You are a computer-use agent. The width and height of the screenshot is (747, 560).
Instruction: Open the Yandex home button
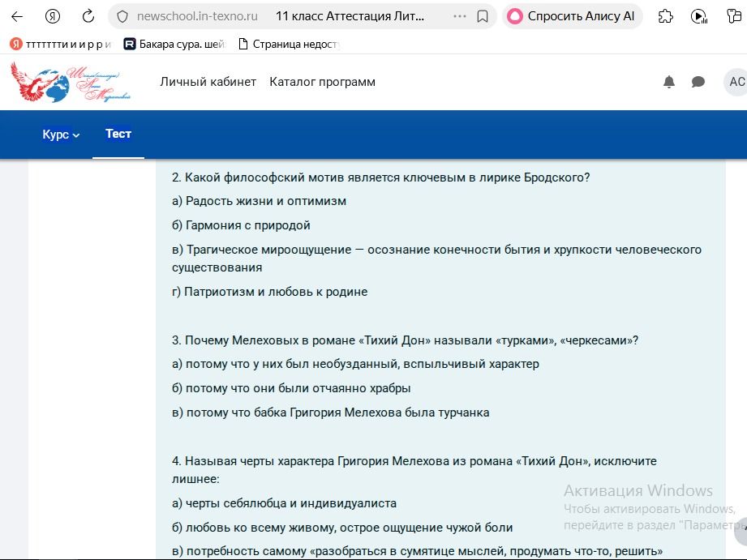click(53, 17)
